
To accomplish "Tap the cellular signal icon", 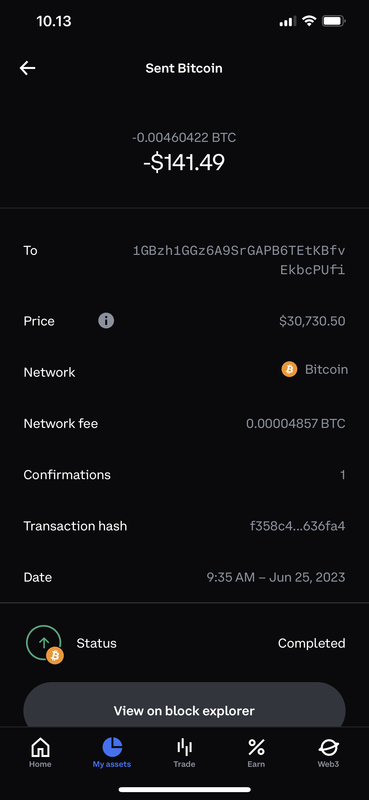I will pos(288,21).
